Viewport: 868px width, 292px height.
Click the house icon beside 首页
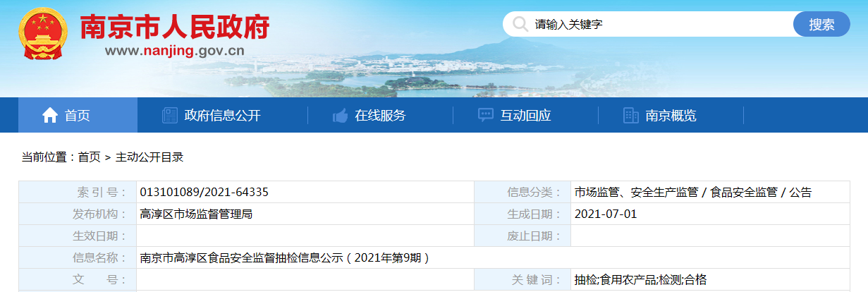click(x=50, y=116)
